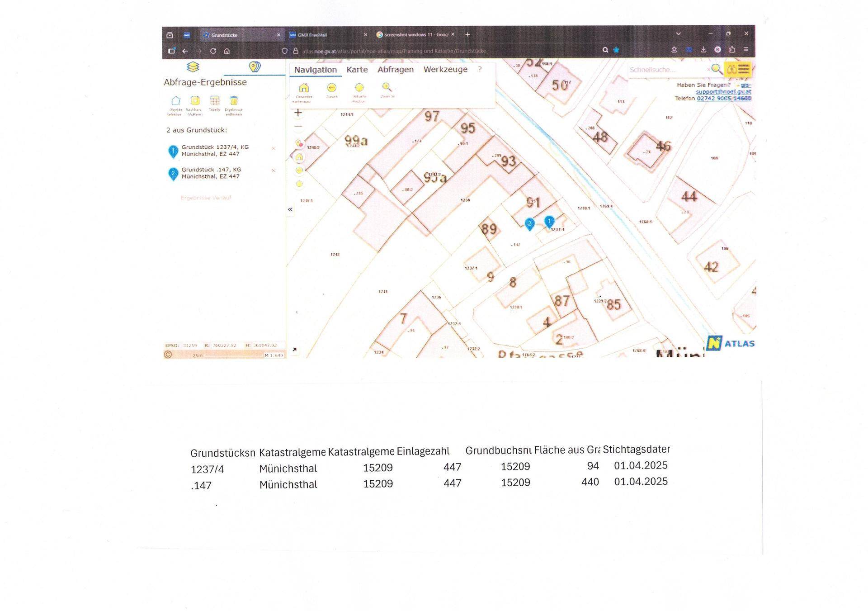The height and width of the screenshot is (611, 868).
Task: Click the copyright symbol at panel bottom
Action: 168,355
